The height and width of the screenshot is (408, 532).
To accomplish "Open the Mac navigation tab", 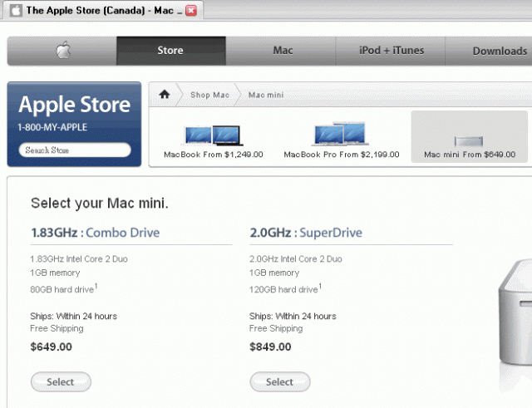I will click(x=280, y=51).
